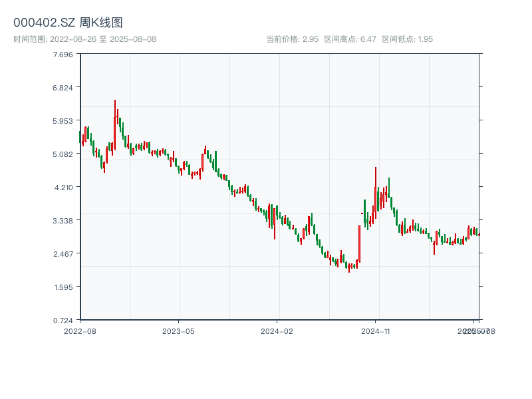
Task: Click the y-axis label 2.467
Action: click(x=63, y=254)
